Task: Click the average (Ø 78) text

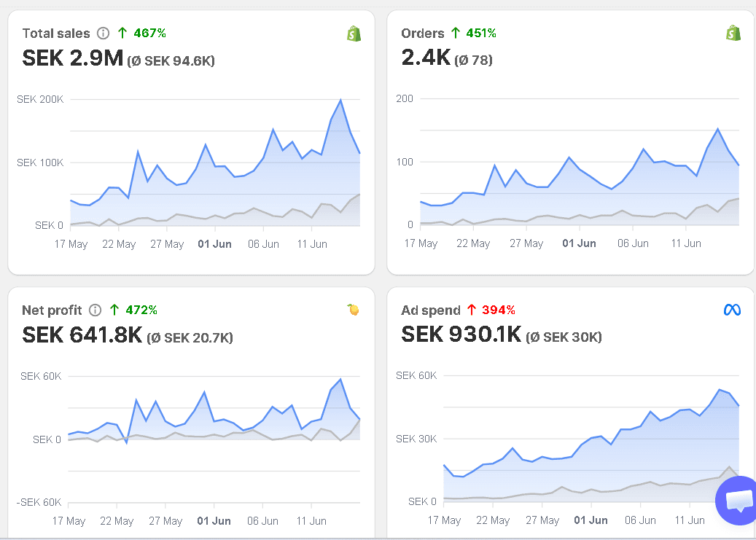Action: [473, 60]
